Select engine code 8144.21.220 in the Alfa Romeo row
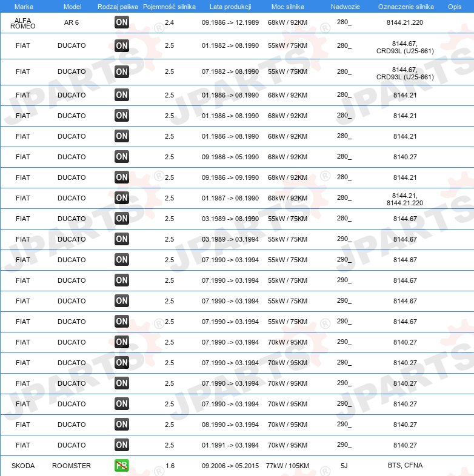 click(x=405, y=22)
